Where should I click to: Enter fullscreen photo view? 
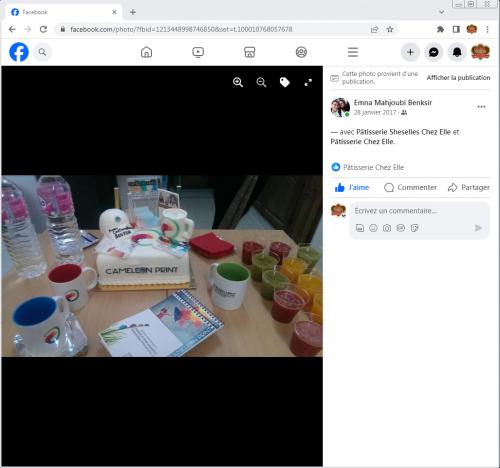point(308,82)
